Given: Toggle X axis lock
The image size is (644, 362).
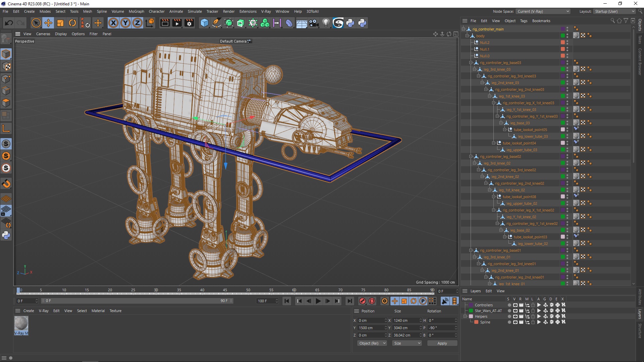Looking at the screenshot, I should pos(113,23).
